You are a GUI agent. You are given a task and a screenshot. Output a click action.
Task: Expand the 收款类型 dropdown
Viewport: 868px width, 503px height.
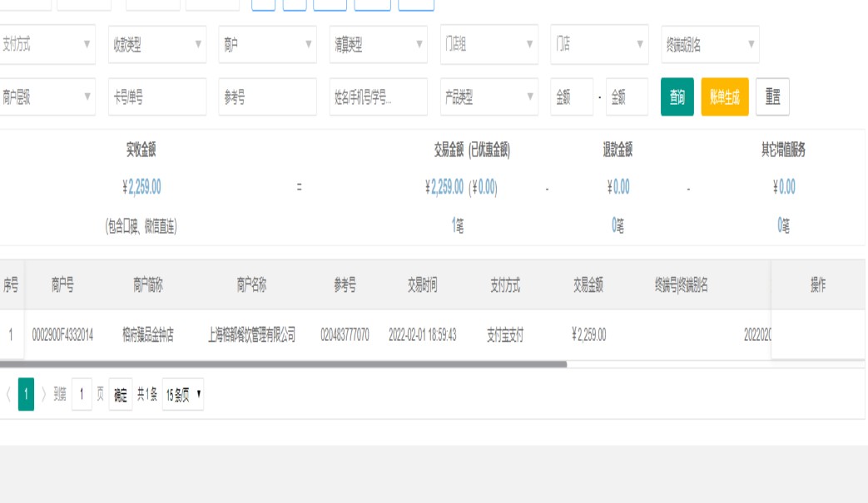(x=156, y=45)
